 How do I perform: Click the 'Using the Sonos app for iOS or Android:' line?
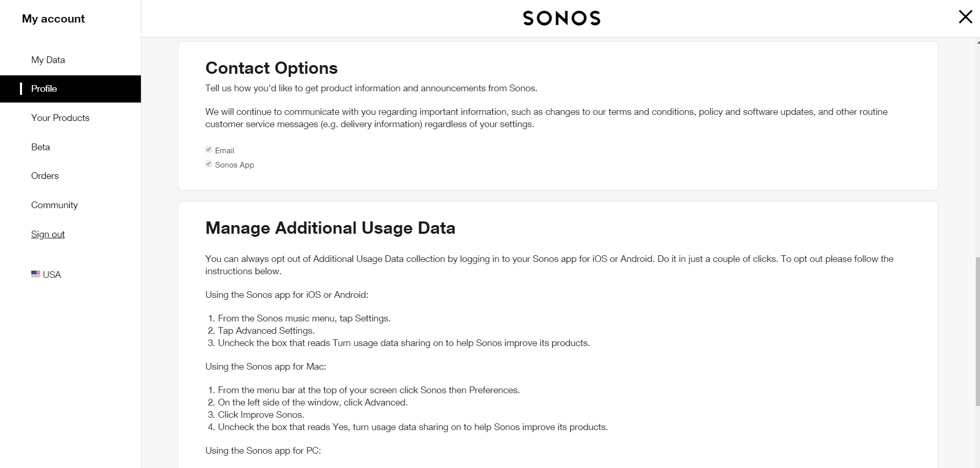286,295
